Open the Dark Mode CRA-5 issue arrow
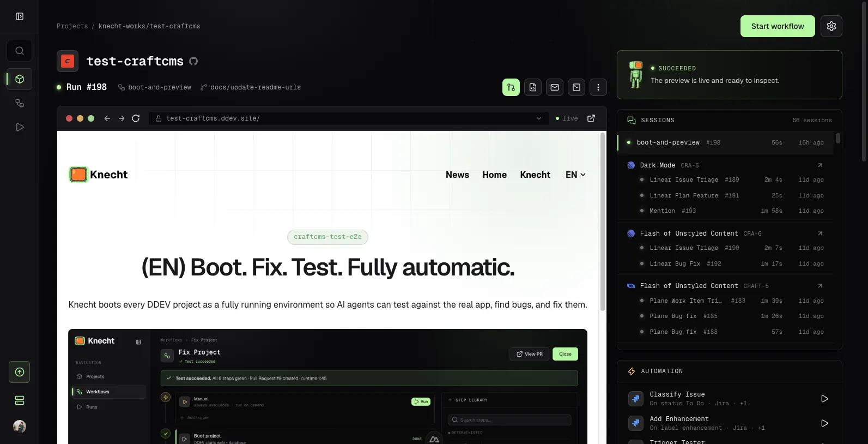Image resolution: width=868 pixels, height=444 pixels. 820,165
